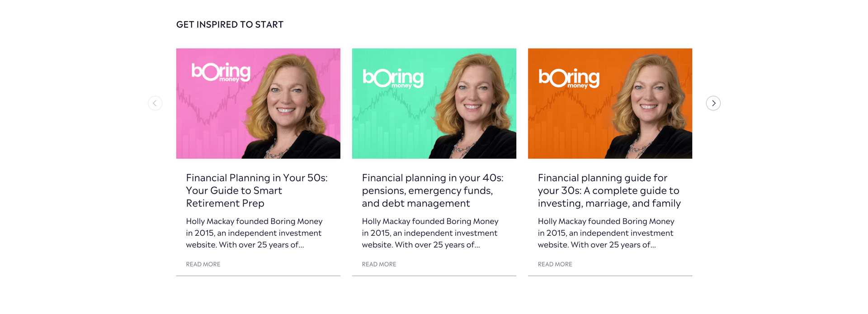868x314 pixels.
Task: Select the 40s article description text
Action: pos(430,233)
